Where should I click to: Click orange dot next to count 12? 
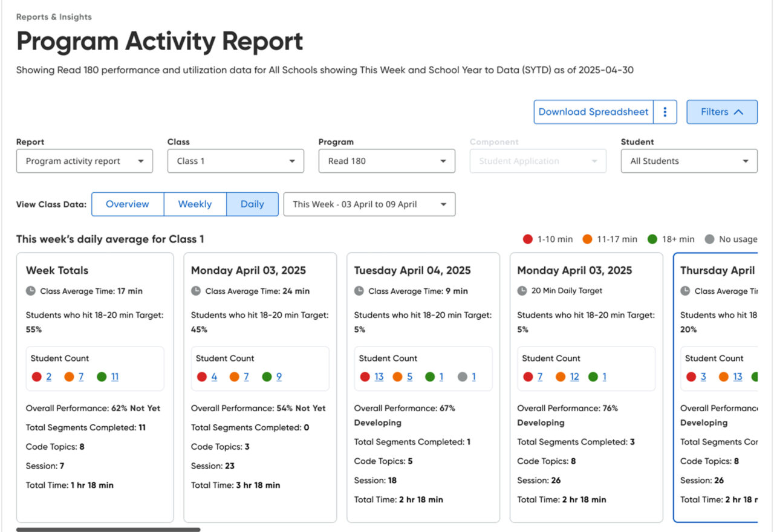click(x=561, y=377)
